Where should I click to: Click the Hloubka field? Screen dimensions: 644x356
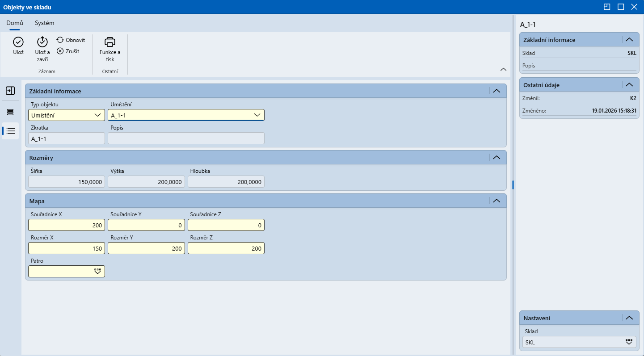[x=226, y=182]
